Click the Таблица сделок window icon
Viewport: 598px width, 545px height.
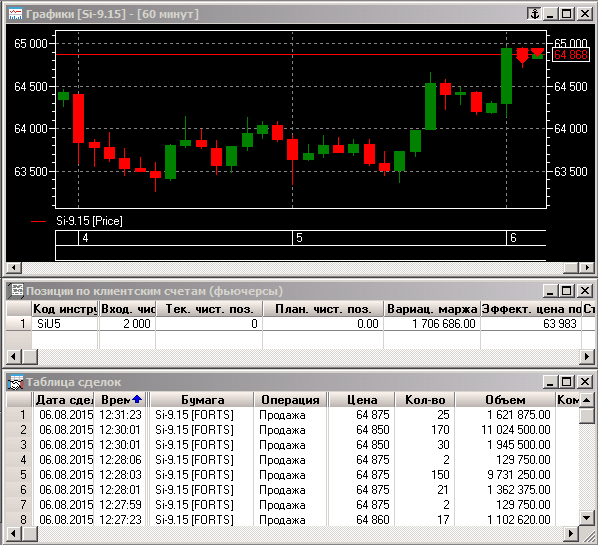tap(16, 382)
